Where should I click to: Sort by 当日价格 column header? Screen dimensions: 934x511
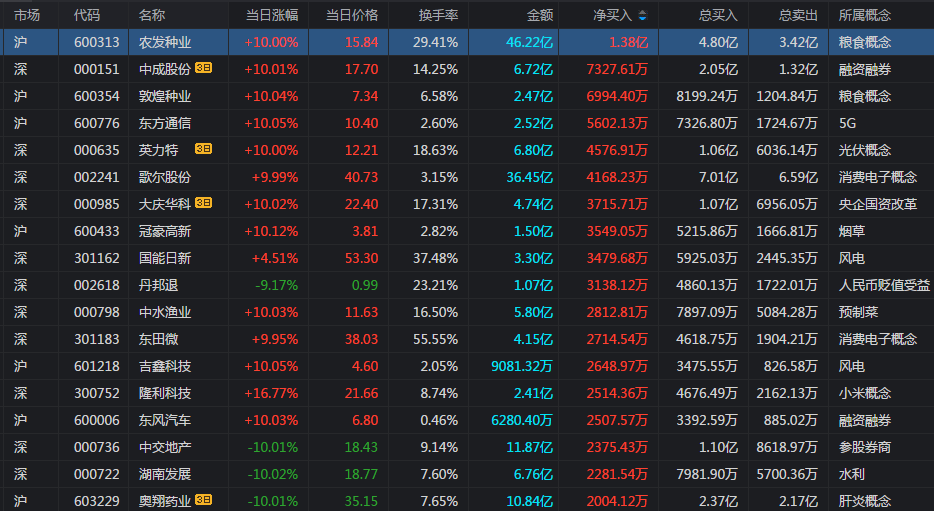[352, 15]
